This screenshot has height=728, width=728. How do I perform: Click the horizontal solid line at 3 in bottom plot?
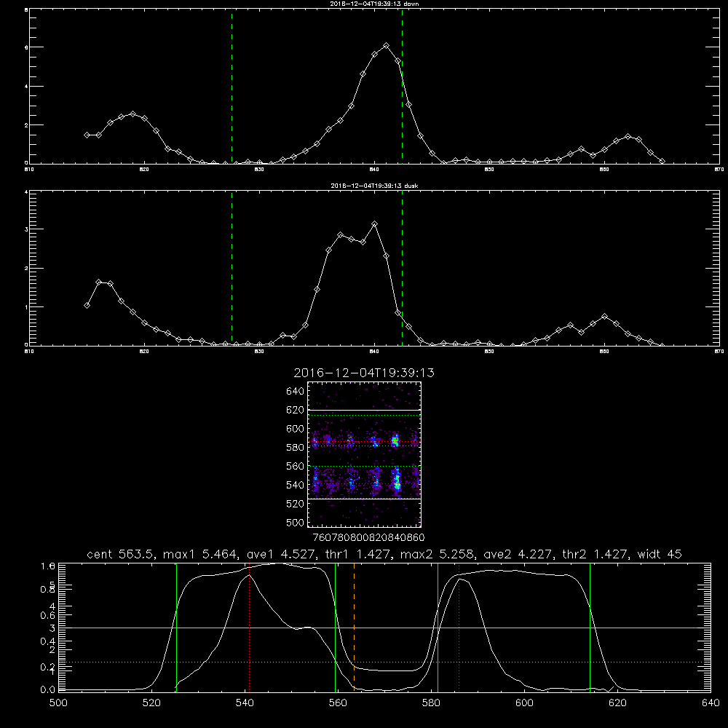[385, 628]
